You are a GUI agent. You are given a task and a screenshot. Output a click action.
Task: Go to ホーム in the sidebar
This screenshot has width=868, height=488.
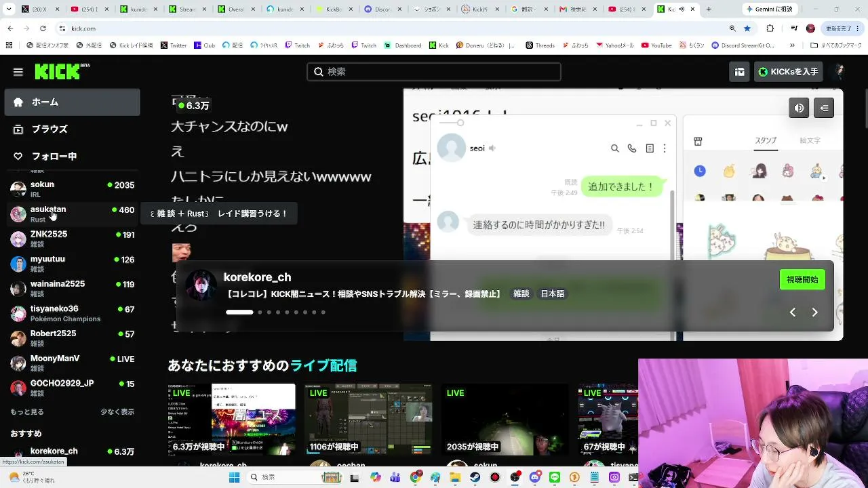[x=73, y=102]
